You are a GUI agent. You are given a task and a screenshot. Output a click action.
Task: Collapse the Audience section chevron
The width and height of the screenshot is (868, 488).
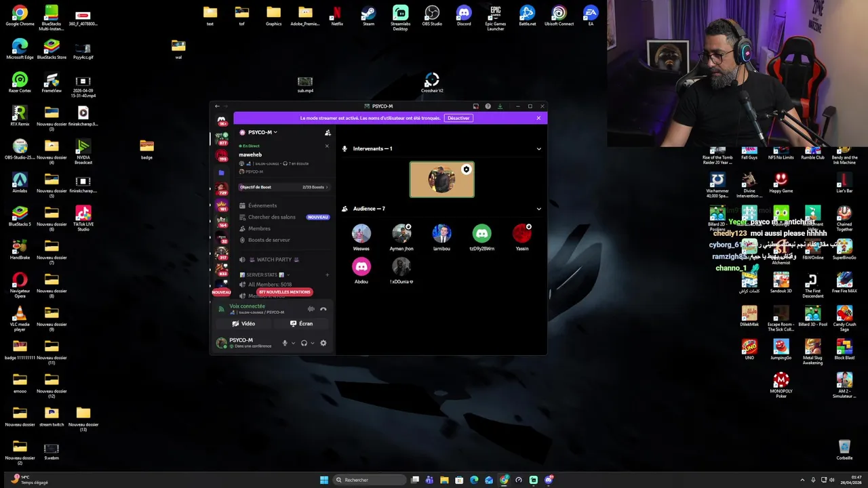pyautogui.click(x=539, y=209)
